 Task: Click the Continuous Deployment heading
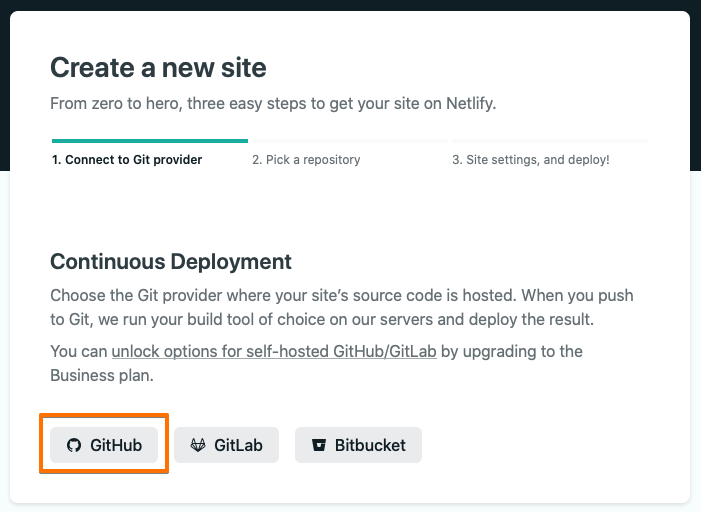coord(171,262)
